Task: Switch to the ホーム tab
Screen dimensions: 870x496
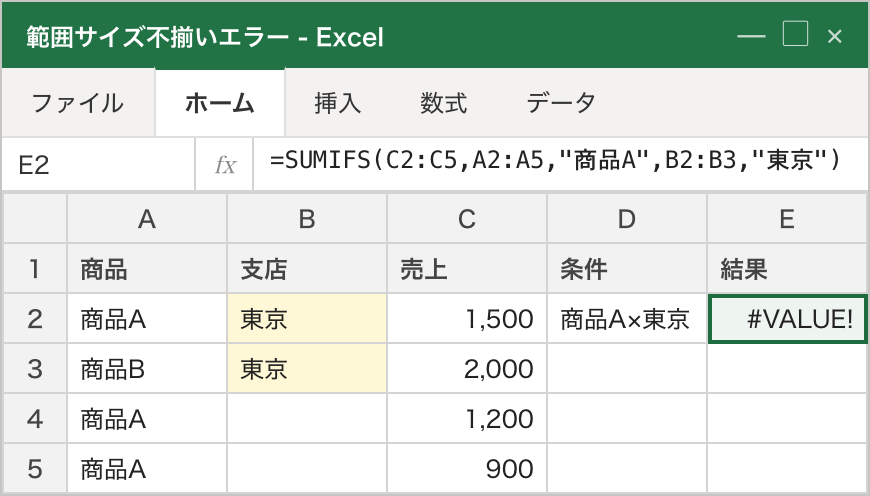Action: (x=220, y=103)
